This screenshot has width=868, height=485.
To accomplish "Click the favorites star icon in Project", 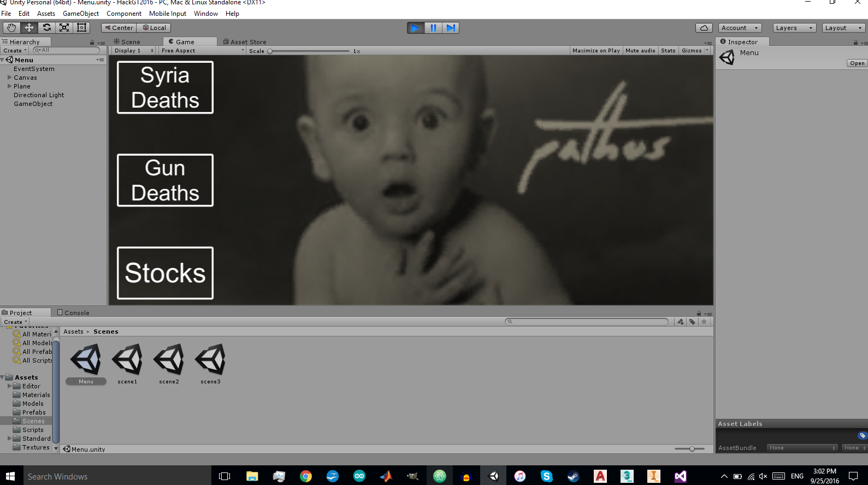I will (x=704, y=322).
